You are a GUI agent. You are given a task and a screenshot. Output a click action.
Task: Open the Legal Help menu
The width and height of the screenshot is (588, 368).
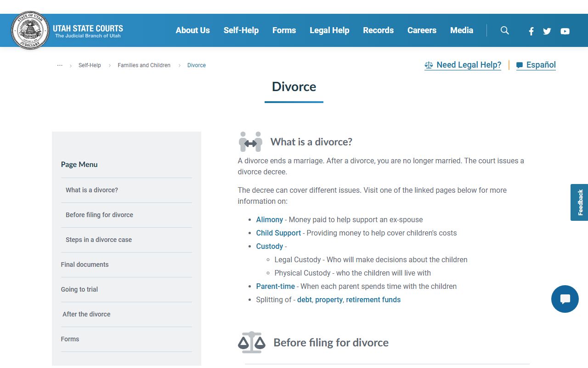[x=329, y=30]
